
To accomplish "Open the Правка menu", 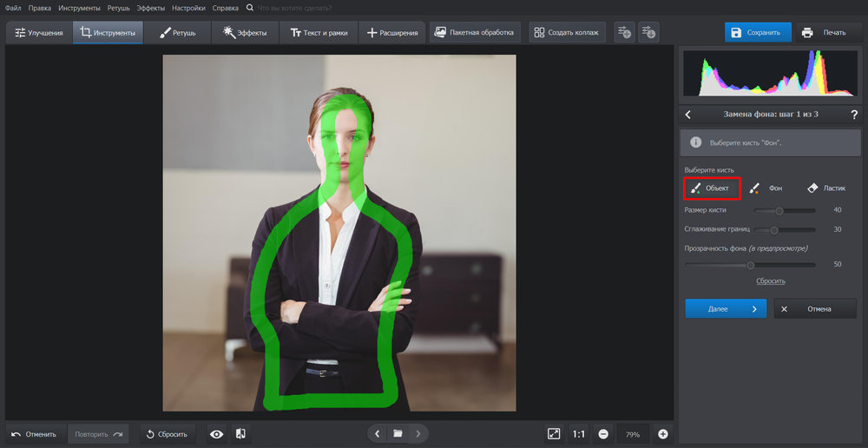I will point(40,9).
